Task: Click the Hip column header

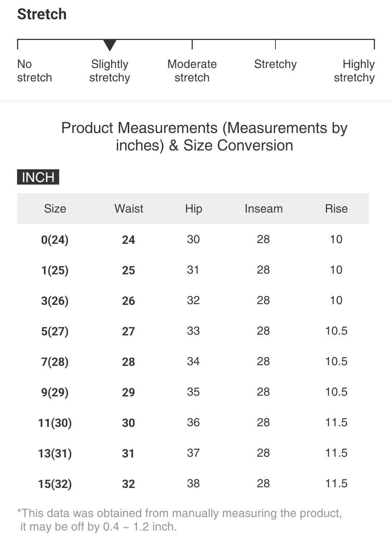Action: (193, 209)
